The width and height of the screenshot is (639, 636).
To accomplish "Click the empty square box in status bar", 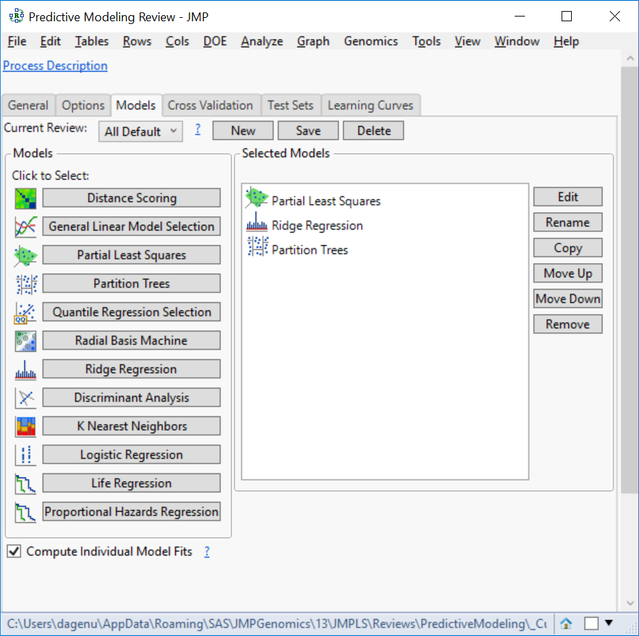I will [x=591, y=623].
